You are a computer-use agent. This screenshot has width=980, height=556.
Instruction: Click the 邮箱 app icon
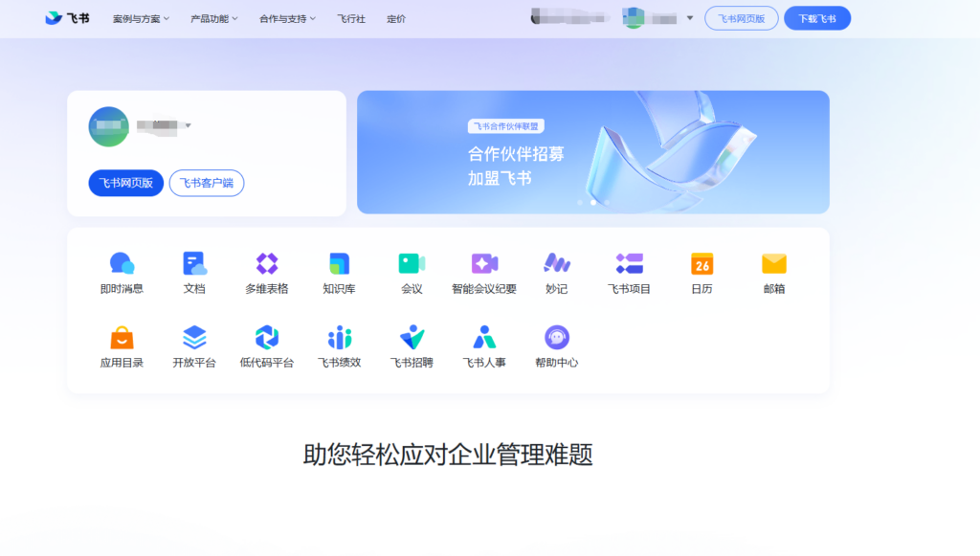[774, 265]
